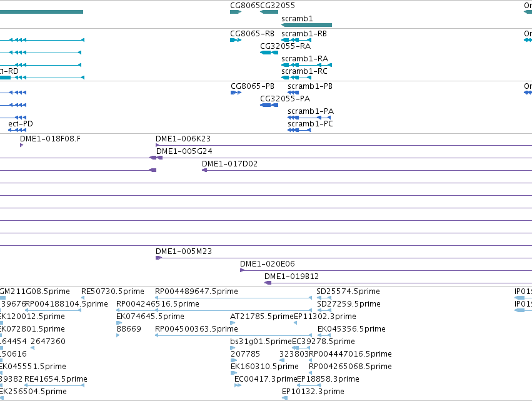Select the EK160310.5prime EST label

point(264,367)
